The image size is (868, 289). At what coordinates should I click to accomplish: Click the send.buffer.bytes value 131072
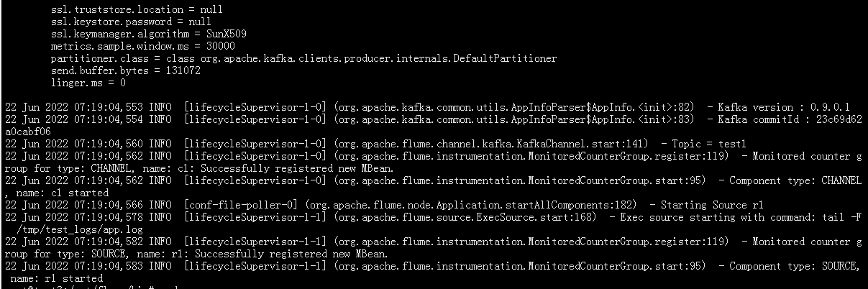tap(182, 70)
